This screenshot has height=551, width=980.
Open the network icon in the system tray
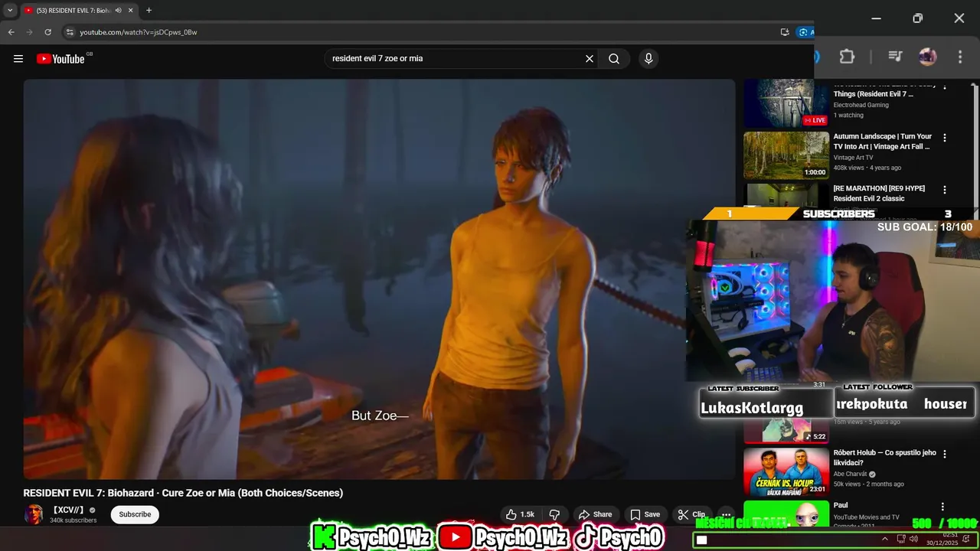(x=901, y=539)
